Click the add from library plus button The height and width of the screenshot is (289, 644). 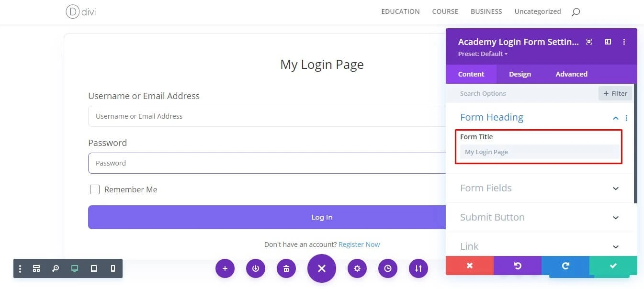(x=225, y=268)
